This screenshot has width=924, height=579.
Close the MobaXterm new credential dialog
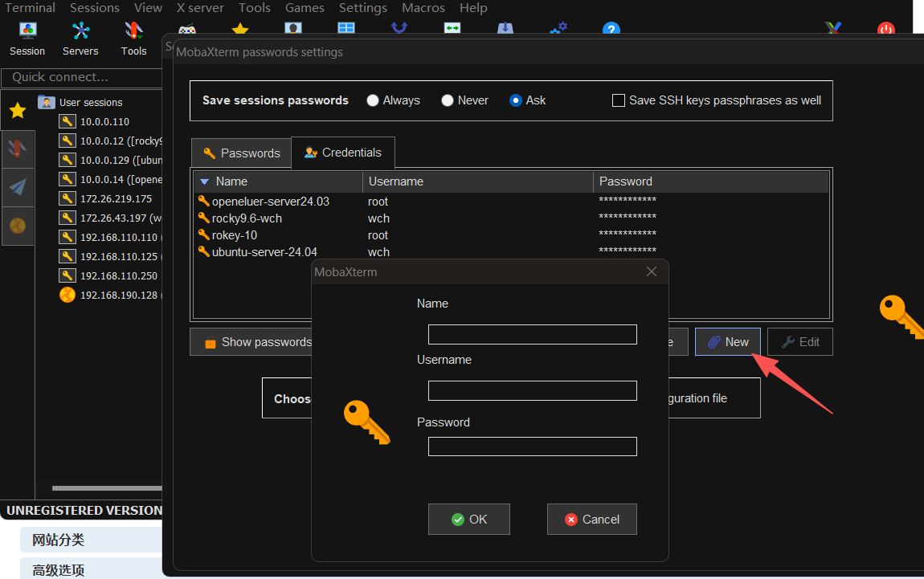(x=651, y=271)
